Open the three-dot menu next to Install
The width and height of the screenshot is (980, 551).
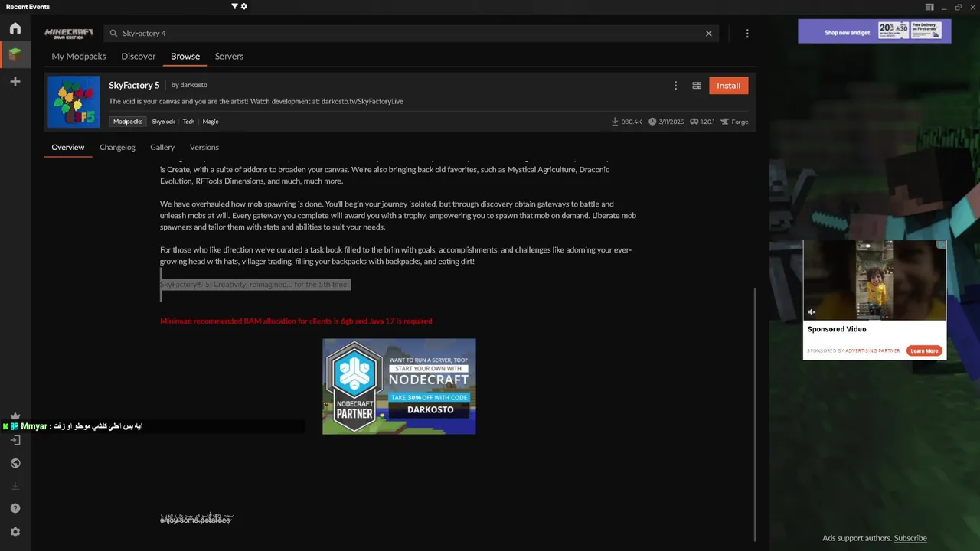tap(675, 86)
